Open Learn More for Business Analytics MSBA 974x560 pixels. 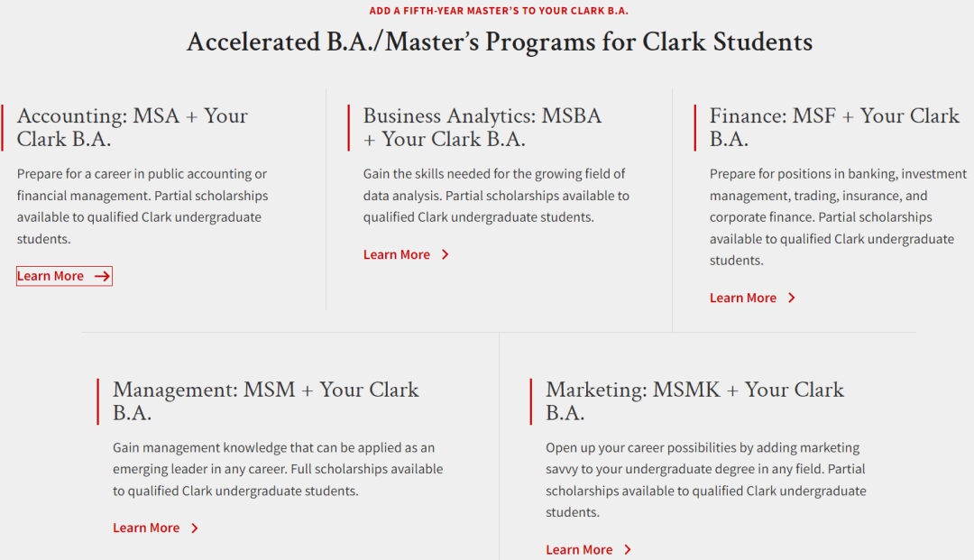[397, 254]
